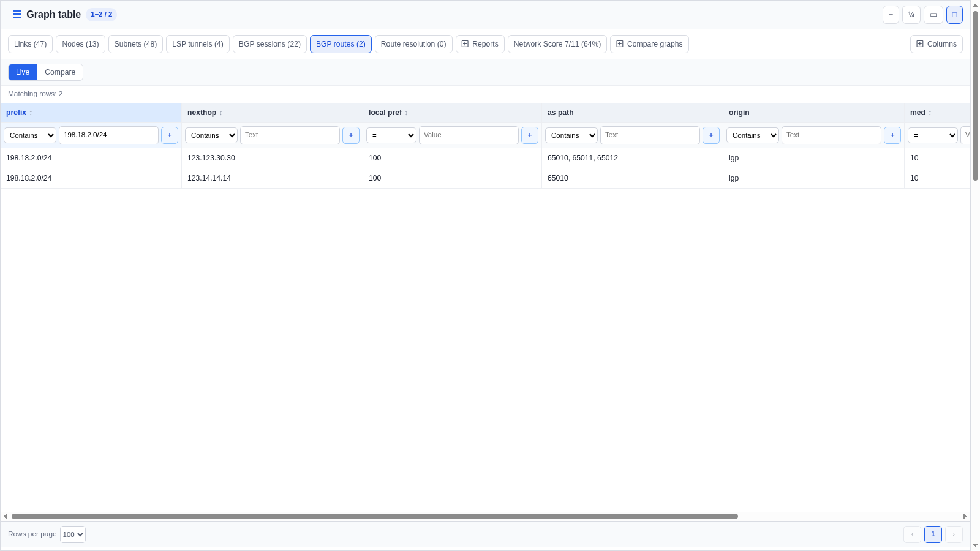This screenshot has height=551, width=980.
Task: Add as path filter with plus button
Action: point(711,135)
